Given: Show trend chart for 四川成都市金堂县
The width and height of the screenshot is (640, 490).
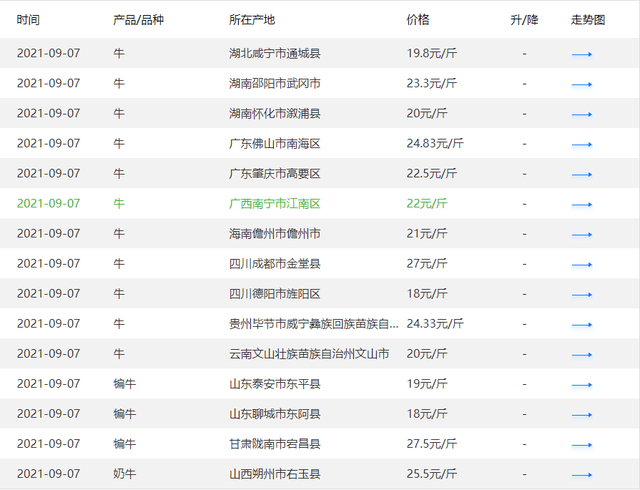Looking at the screenshot, I should pyautogui.click(x=582, y=264).
